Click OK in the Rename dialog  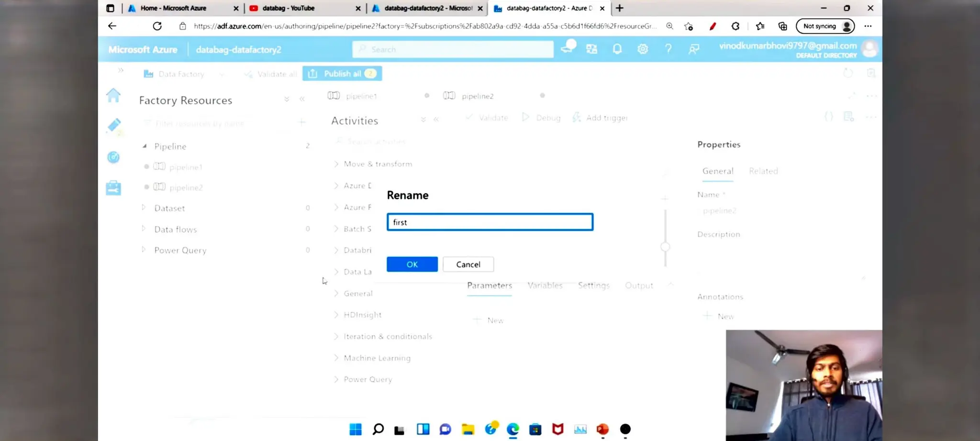point(412,264)
